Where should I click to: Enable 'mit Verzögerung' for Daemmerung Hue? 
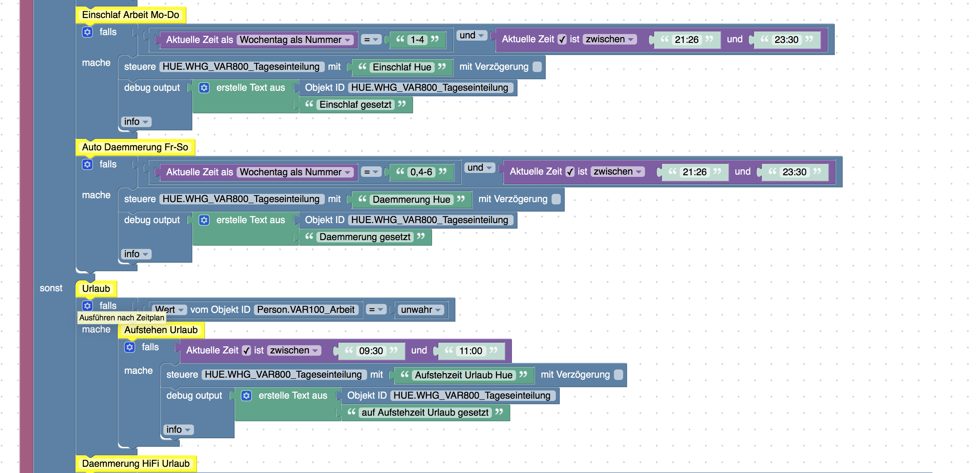click(556, 199)
